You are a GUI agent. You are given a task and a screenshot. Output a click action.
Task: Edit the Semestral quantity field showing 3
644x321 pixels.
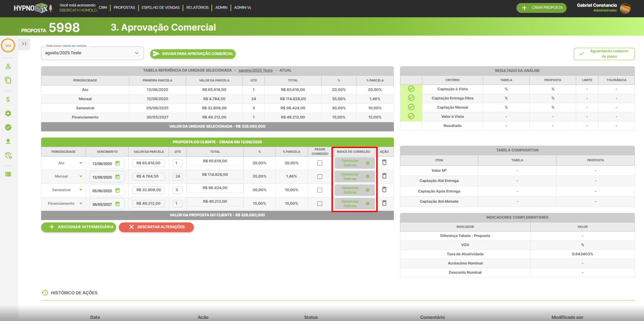[178, 190]
